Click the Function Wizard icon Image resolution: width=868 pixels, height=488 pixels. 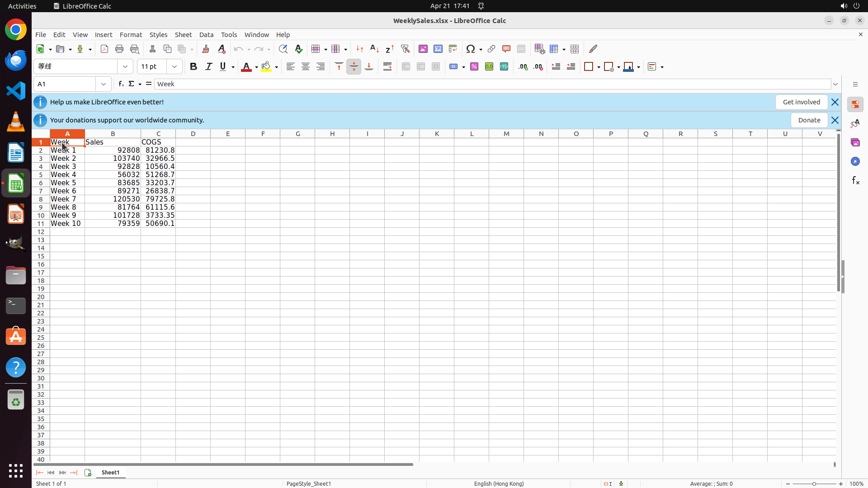[121, 84]
